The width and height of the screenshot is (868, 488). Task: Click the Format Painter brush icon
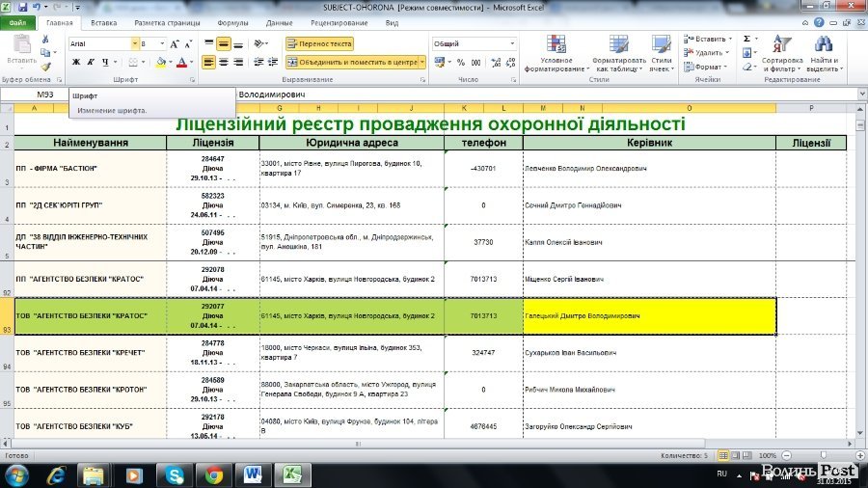pyautogui.click(x=46, y=65)
